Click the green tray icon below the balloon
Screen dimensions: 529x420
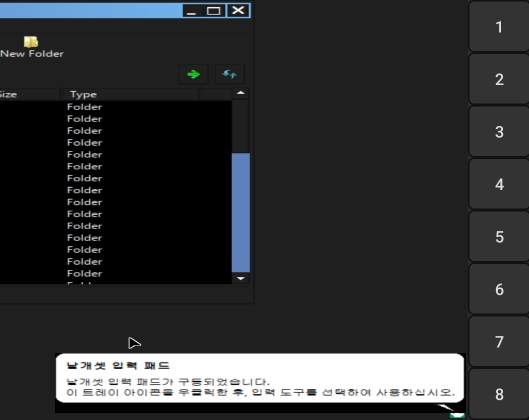coord(457,415)
